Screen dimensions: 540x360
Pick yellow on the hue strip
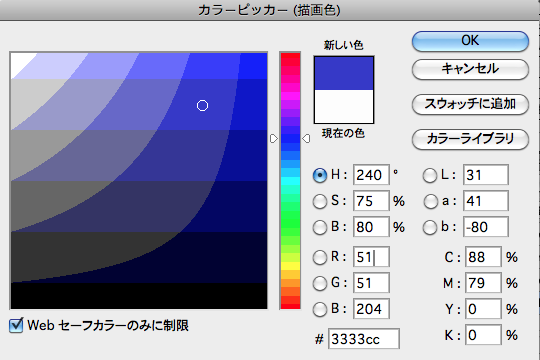click(290, 266)
